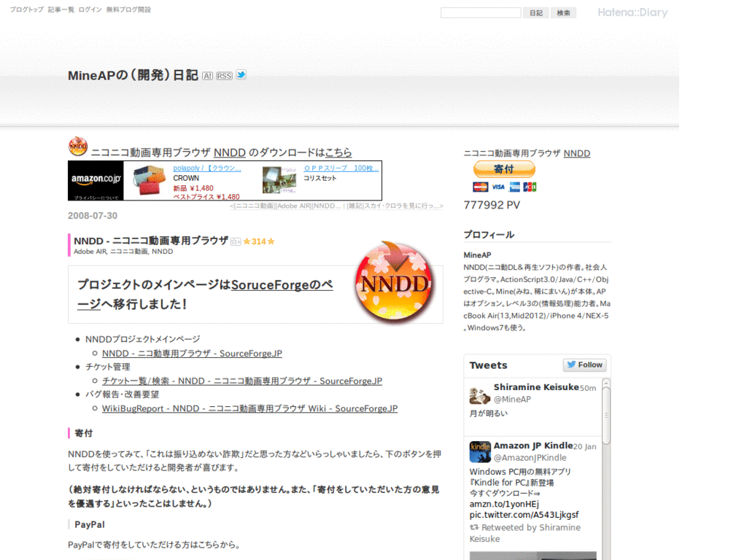Go to next entry スカイ・クロラ link
The image size is (747, 560).
tap(395, 206)
